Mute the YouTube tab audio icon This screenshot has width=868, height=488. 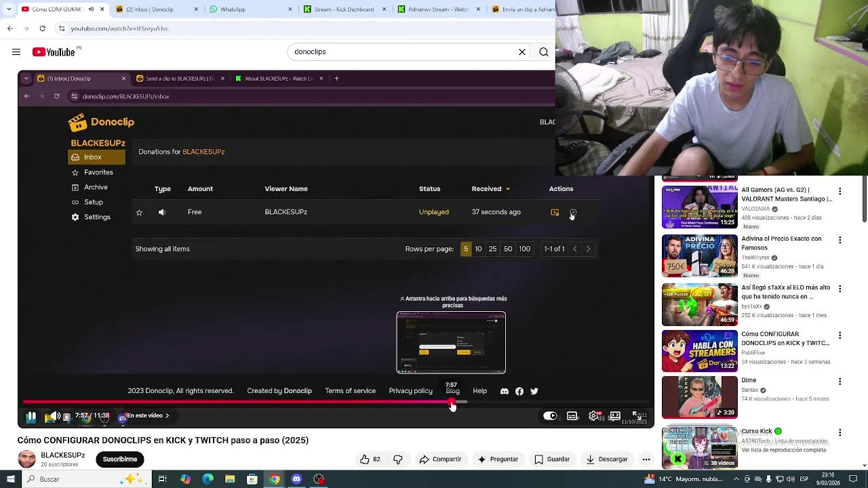91,9
